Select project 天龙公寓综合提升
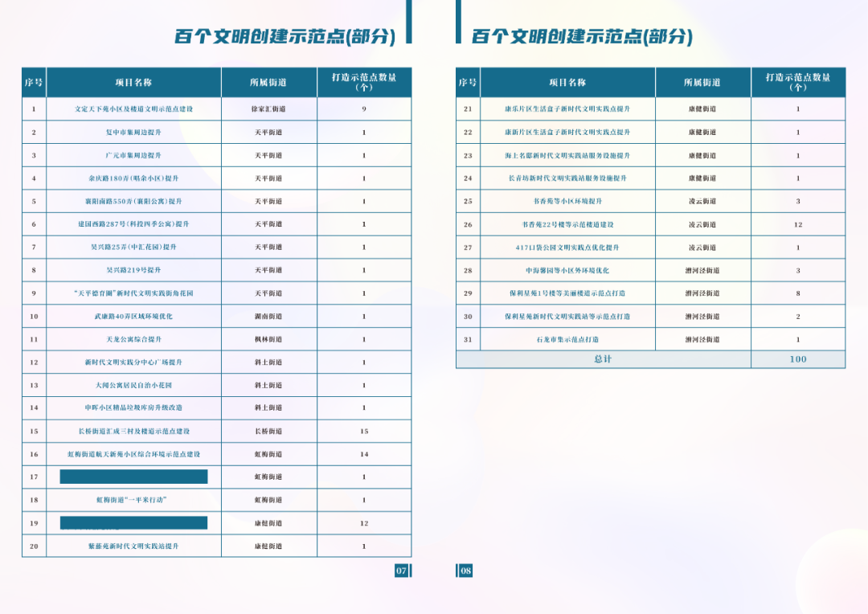The image size is (868, 614). tap(133, 339)
